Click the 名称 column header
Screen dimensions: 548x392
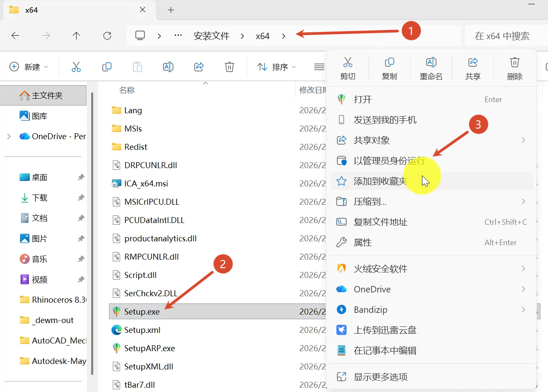pos(127,90)
